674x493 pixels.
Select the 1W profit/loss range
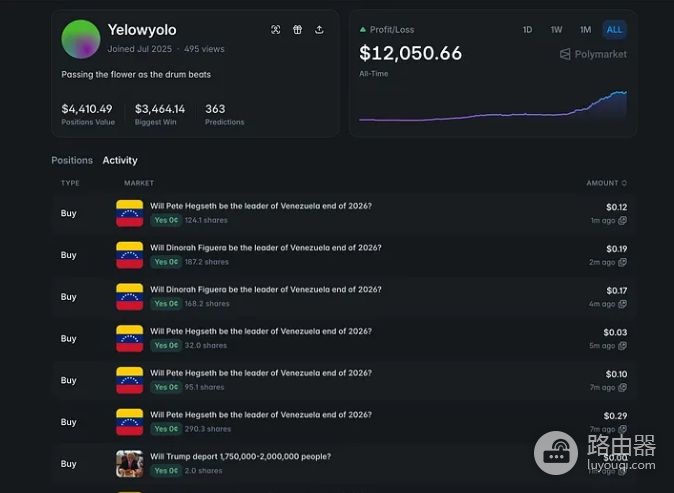pos(556,30)
